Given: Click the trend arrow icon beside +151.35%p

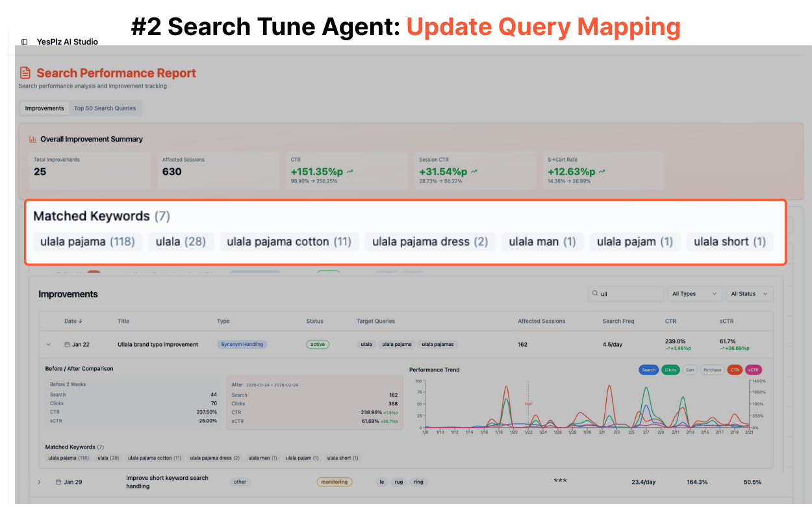Looking at the screenshot, I should click(350, 172).
